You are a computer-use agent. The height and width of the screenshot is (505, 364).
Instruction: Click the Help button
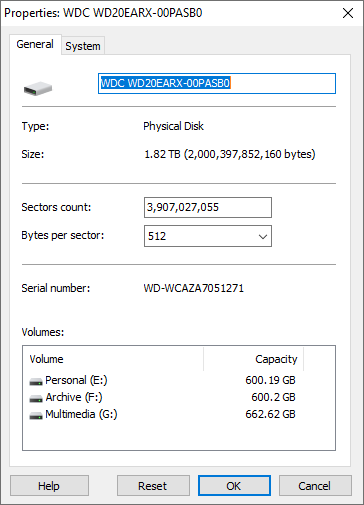point(49,486)
